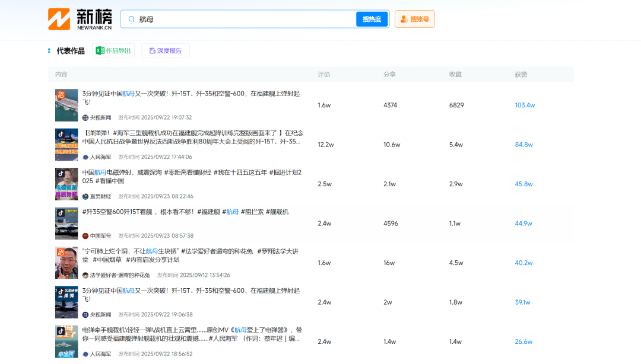Open the 深度报告 deep report
The height and width of the screenshot is (364, 641).
(x=166, y=51)
